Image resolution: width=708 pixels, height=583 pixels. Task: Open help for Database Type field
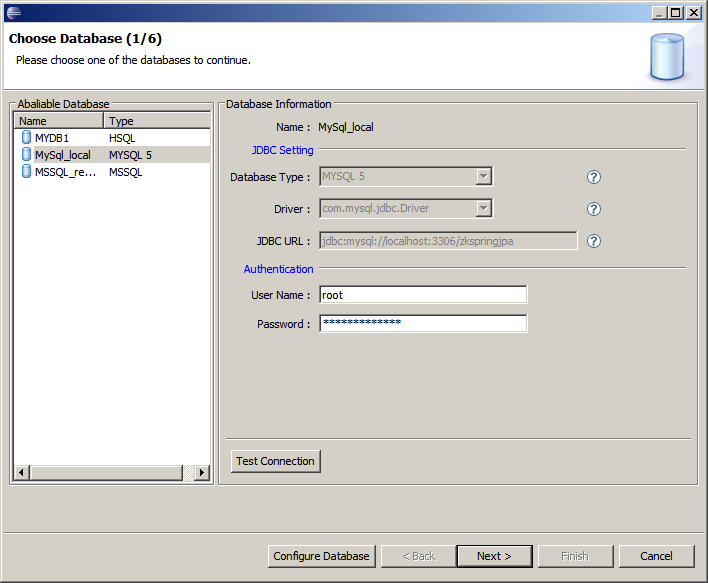593,177
